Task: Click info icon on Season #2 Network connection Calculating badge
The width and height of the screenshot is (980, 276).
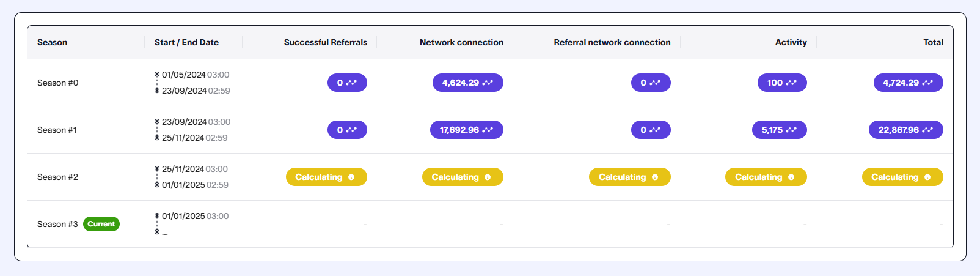Action: pyautogui.click(x=488, y=177)
